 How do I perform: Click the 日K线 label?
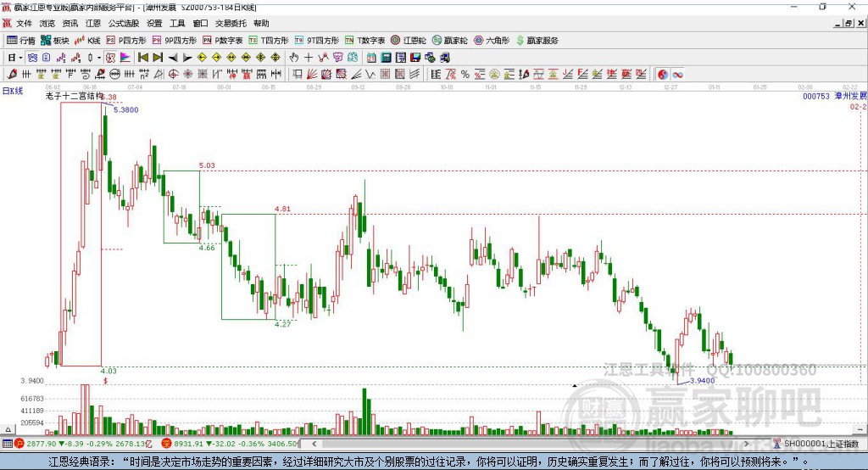(13, 91)
